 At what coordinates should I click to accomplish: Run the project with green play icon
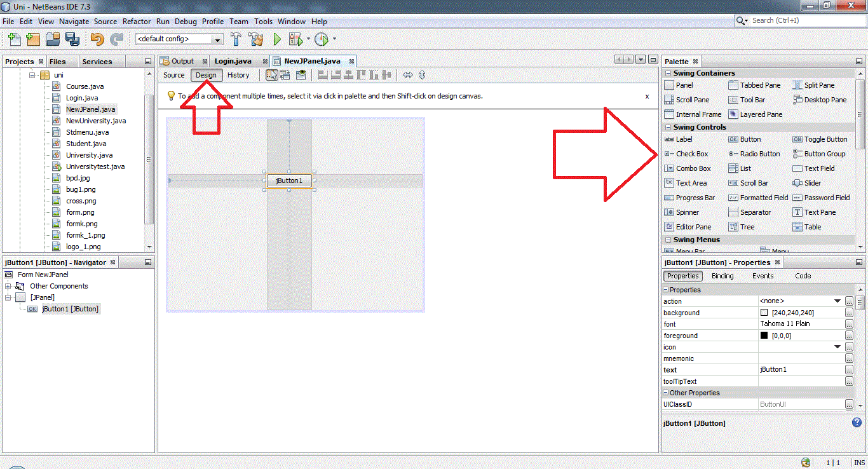pos(277,39)
